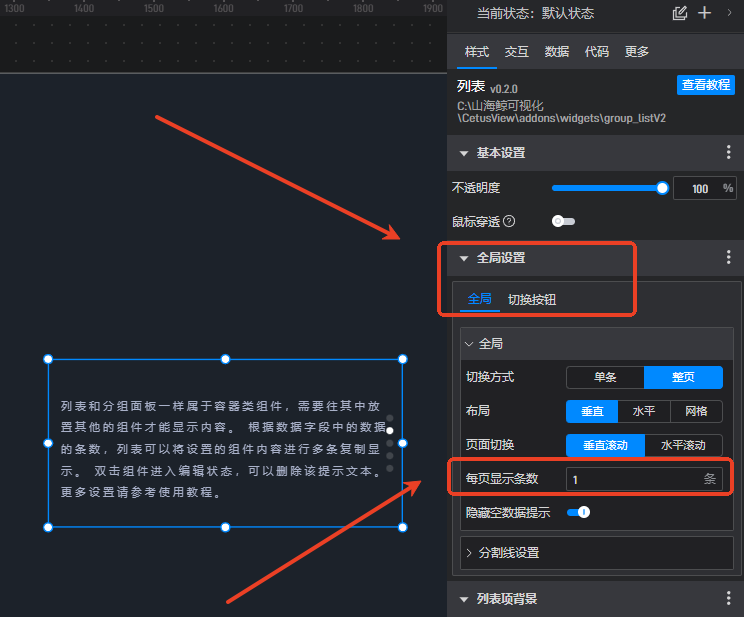This screenshot has width=744, height=617.
Task: Open the 更多 tab
Action: [636, 52]
